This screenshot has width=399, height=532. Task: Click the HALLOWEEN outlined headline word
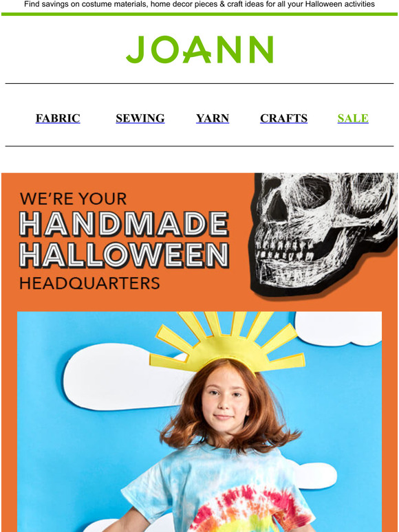pos(125,255)
